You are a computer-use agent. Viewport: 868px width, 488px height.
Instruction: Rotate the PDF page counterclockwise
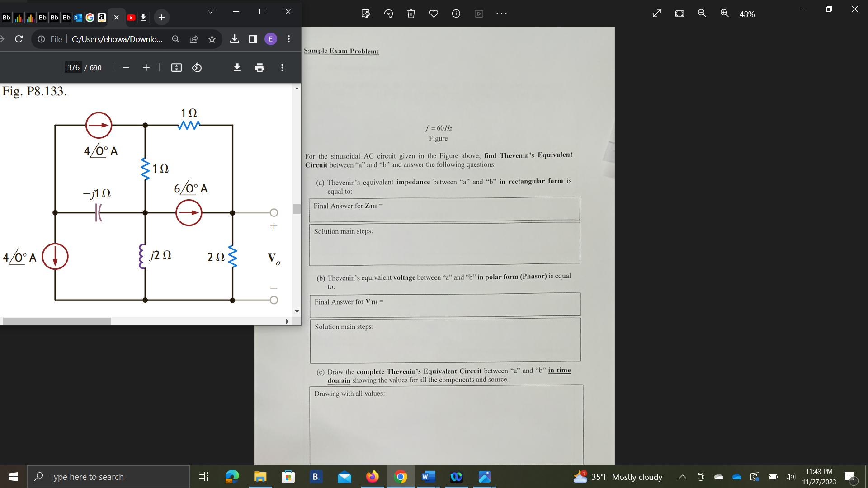click(197, 67)
